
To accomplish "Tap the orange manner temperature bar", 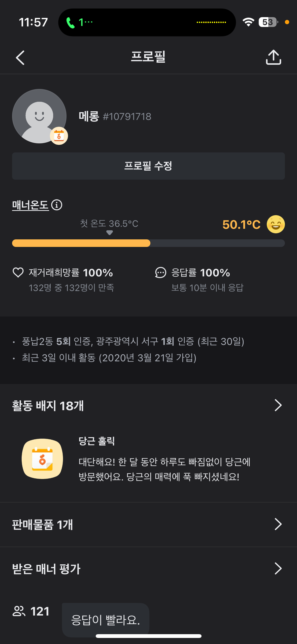I will [x=81, y=243].
